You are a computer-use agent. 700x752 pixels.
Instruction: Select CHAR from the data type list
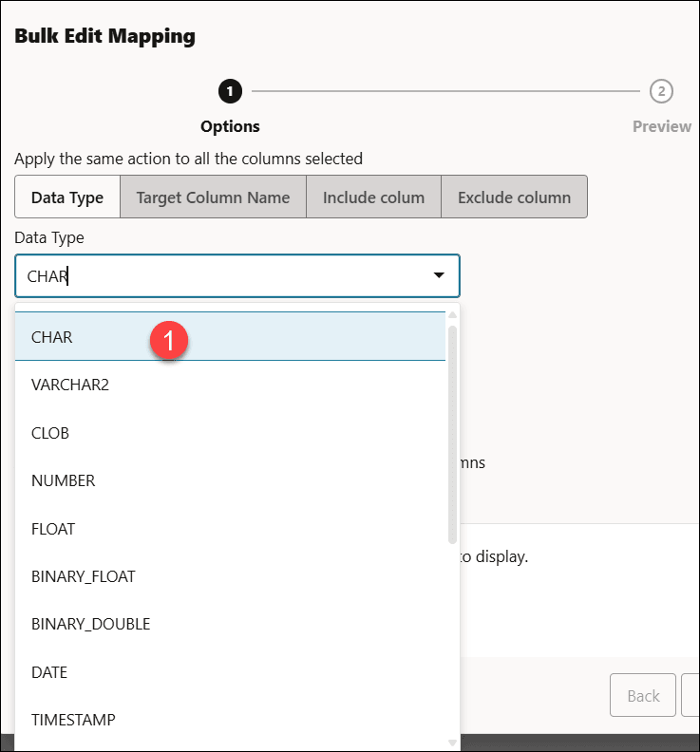[52, 337]
